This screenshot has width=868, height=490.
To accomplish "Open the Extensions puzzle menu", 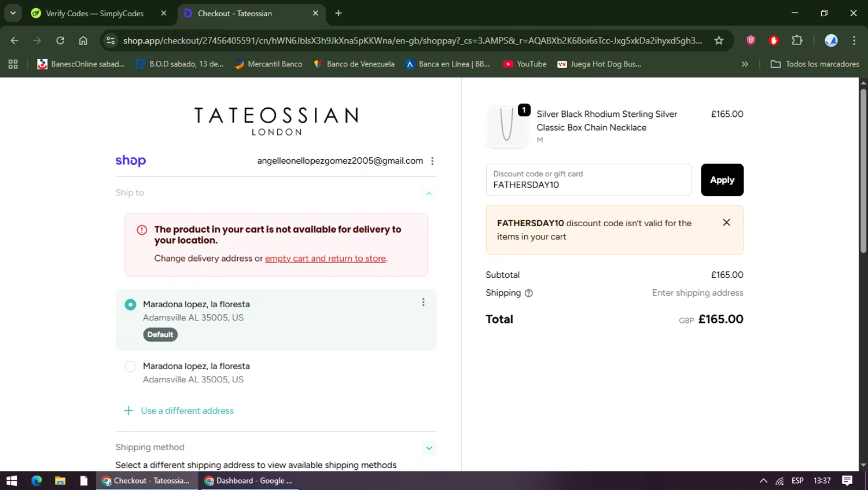I will (x=797, y=40).
